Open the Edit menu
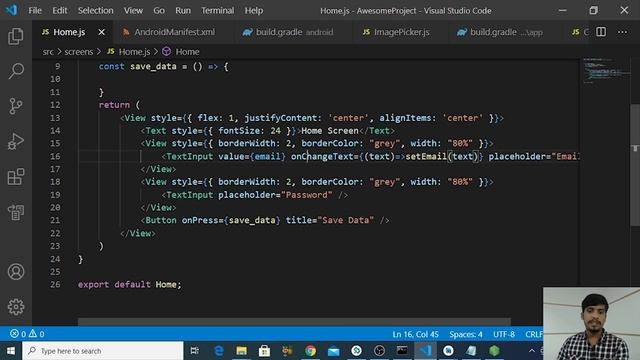640x360 pixels. [x=60, y=10]
